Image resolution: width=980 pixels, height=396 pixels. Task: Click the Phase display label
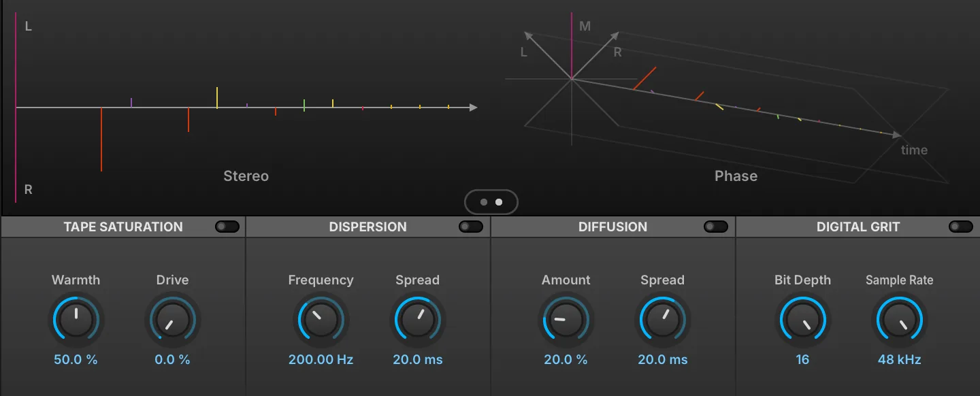pyautogui.click(x=736, y=176)
